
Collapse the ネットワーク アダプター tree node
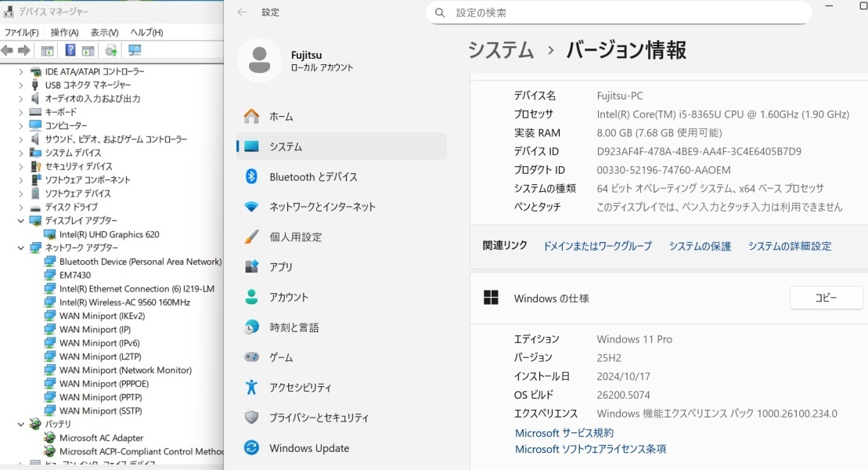(x=21, y=248)
